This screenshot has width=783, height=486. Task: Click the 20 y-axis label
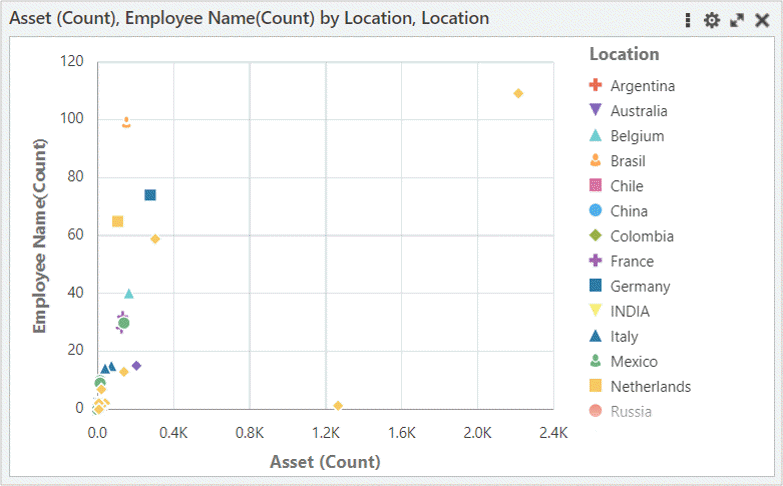coord(75,350)
